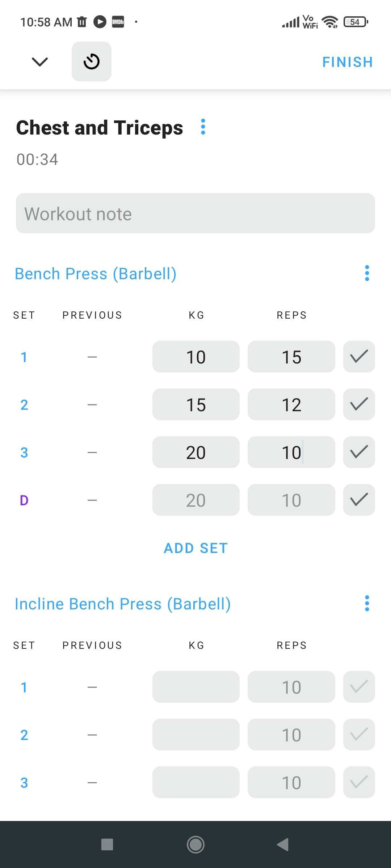Uncheck the drop set D completion mark
391x868 pixels.
358,500
